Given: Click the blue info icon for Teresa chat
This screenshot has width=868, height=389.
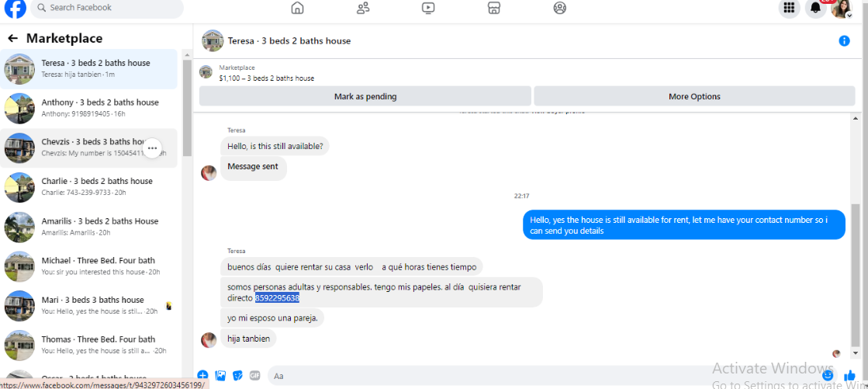Looking at the screenshot, I should click(x=844, y=40).
